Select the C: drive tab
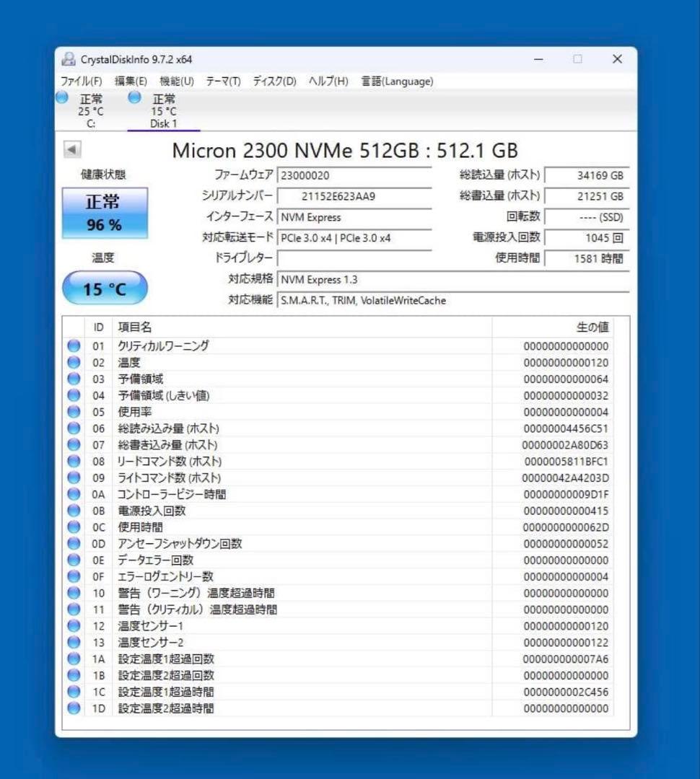This screenshot has height=779, width=700. click(90, 111)
